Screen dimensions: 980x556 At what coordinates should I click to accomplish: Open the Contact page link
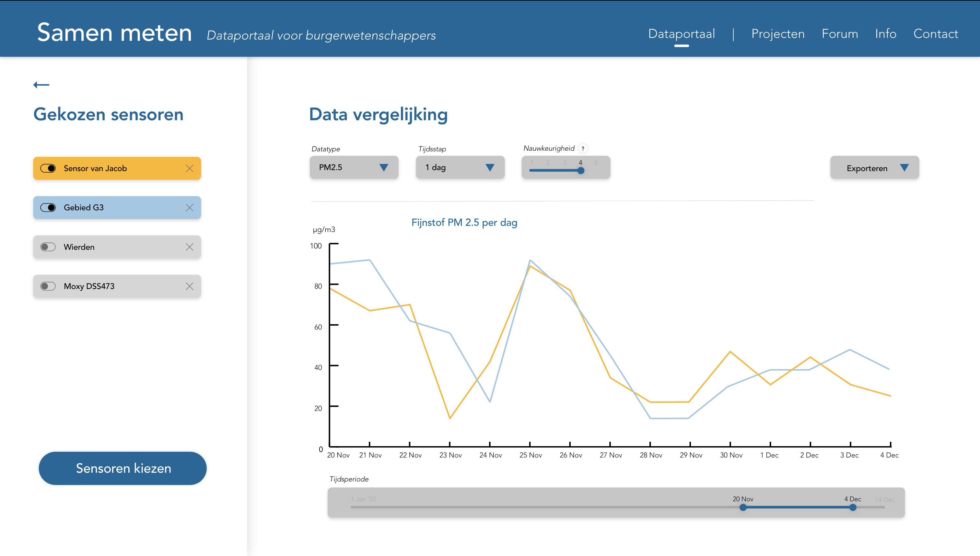pos(935,34)
